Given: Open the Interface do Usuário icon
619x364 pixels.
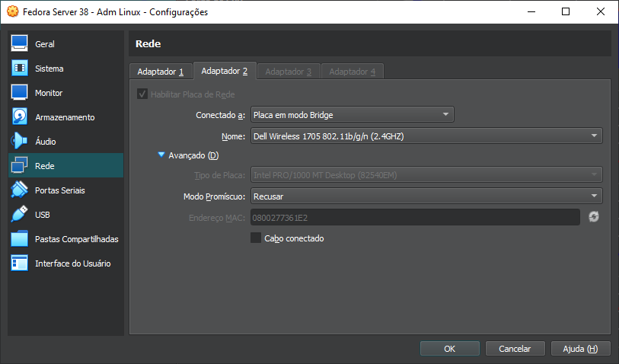Looking at the screenshot, I should pyautogui.click(x=19, y=263).
